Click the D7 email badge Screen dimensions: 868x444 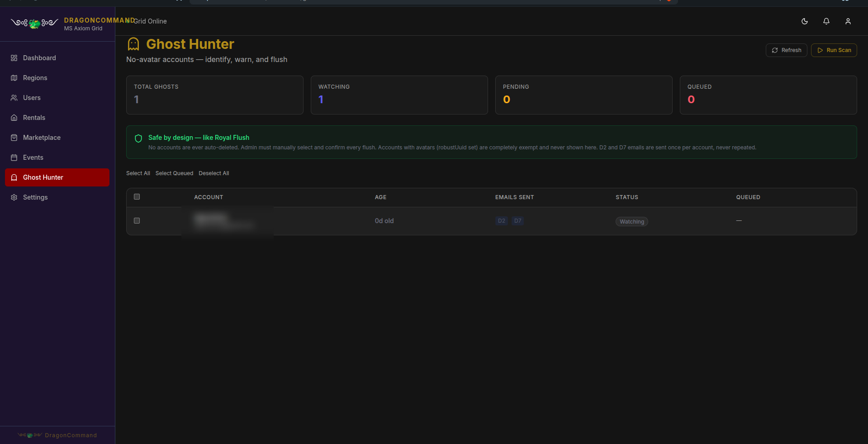pyautogui.click(x=517, y=221)
